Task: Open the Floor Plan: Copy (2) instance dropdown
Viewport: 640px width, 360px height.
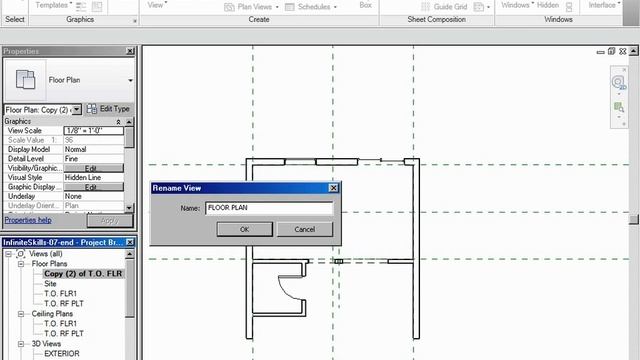Action: (x=77, y=109)
